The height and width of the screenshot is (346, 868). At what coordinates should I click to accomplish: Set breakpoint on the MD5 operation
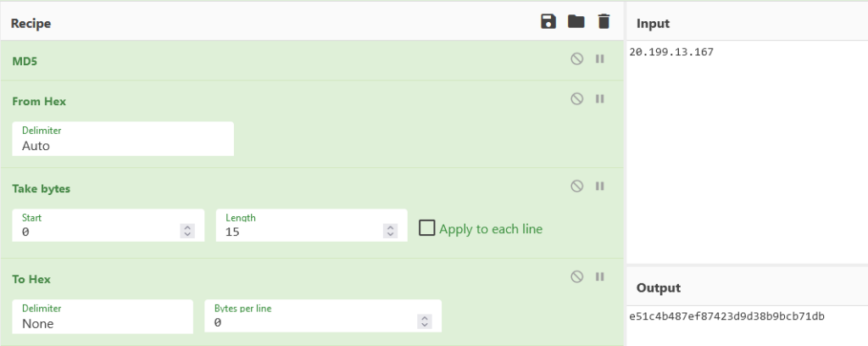(600, 59)
